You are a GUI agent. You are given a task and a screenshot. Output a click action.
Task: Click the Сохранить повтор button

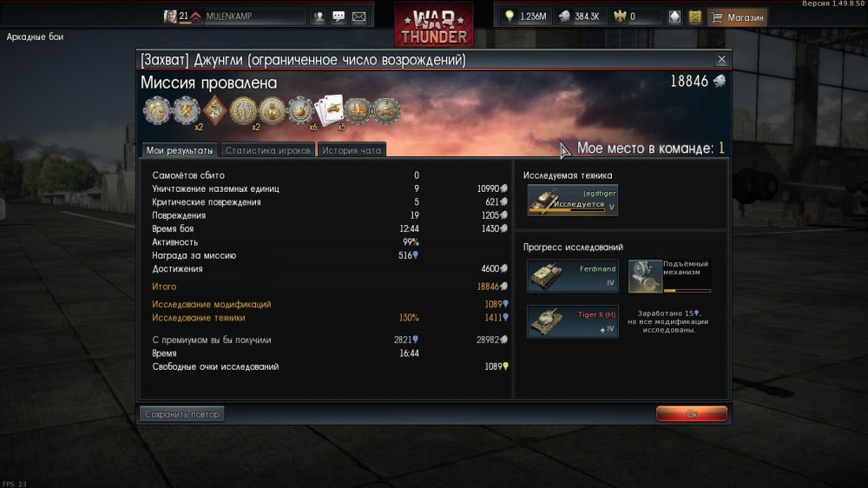coord(182,414)
